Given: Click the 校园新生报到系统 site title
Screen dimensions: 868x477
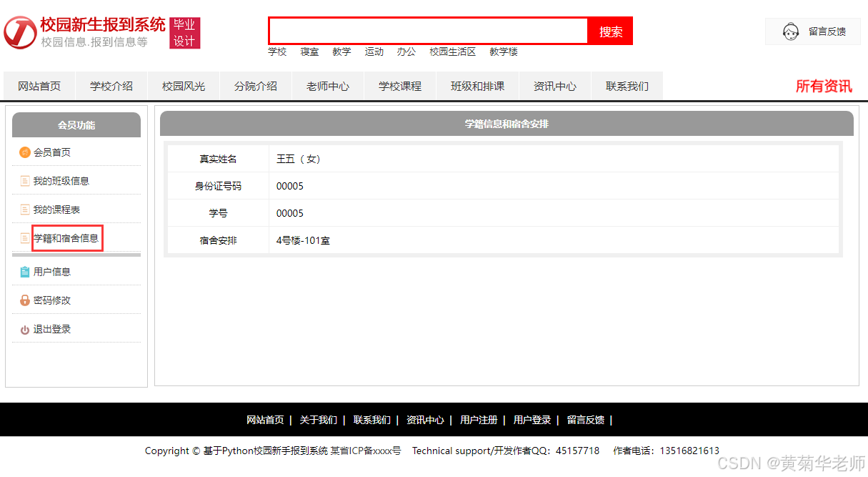Looking at the screenshot, I should point(103,25).
